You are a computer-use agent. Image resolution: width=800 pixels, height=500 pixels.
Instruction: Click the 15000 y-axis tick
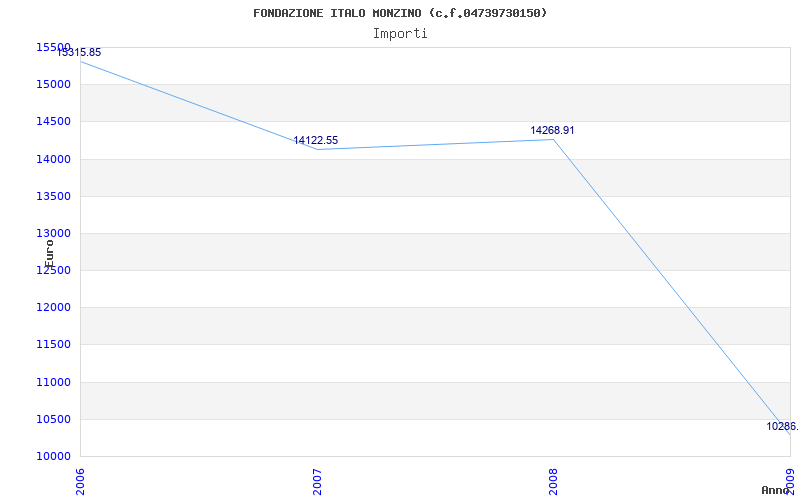53,85
